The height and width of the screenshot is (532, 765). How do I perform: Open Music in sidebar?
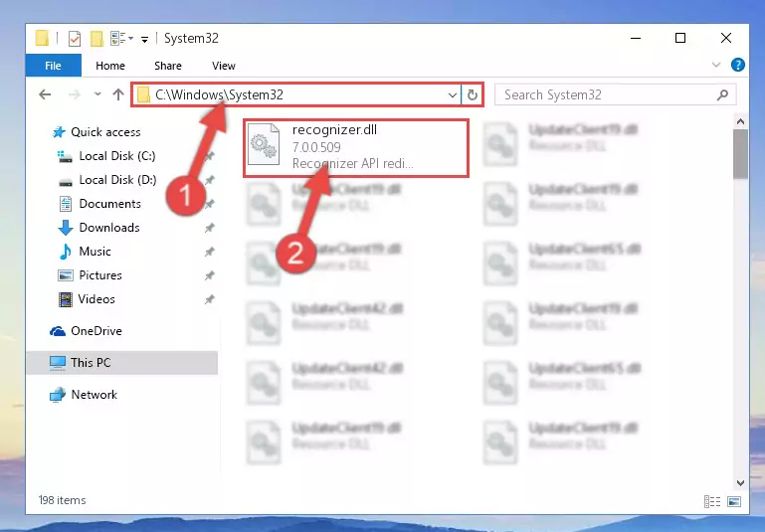95,252
